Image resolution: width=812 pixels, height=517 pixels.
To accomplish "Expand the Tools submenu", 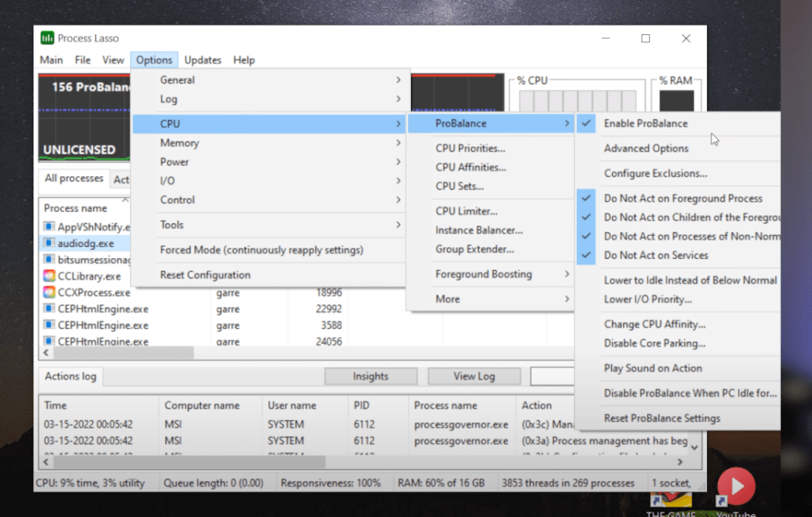I will (x=268, y=225).
